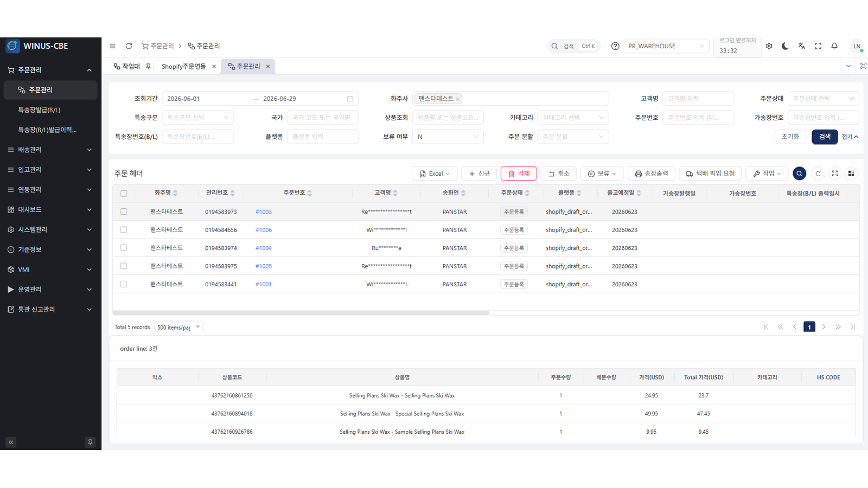Viewport: 868px width, 488px height.
Task: Check the row for order #1003
Action: tap(124, 212)
